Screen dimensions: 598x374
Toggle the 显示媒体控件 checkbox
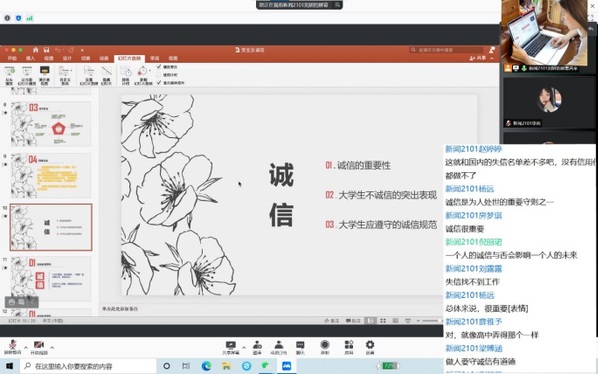[159, 82]
